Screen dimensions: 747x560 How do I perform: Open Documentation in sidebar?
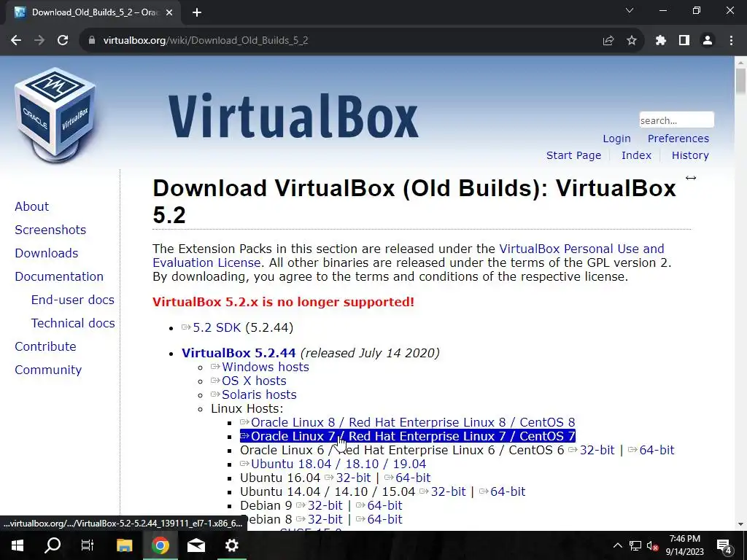(x=59, y=276)
